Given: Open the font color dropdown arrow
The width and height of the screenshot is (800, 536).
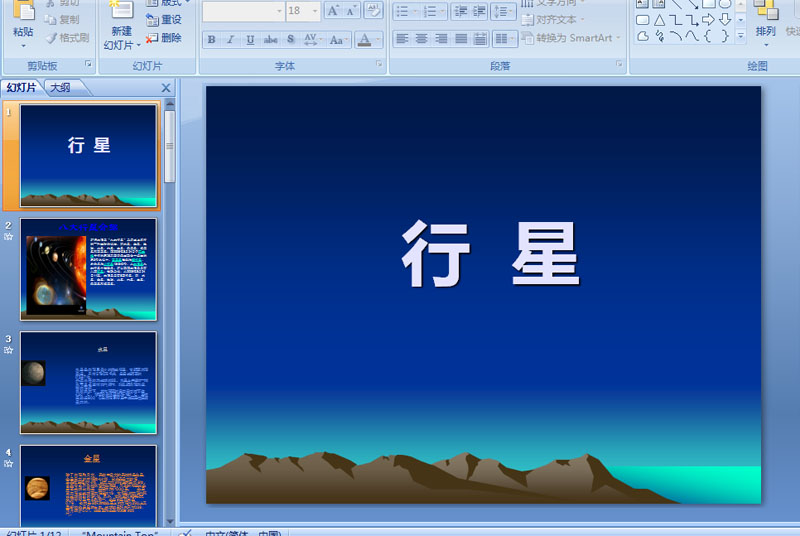Looking at the screenshot, I should [x=378, y=40].
